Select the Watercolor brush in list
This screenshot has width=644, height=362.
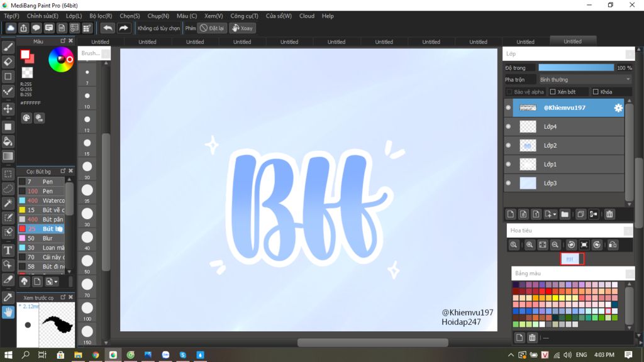click(41, 200)
